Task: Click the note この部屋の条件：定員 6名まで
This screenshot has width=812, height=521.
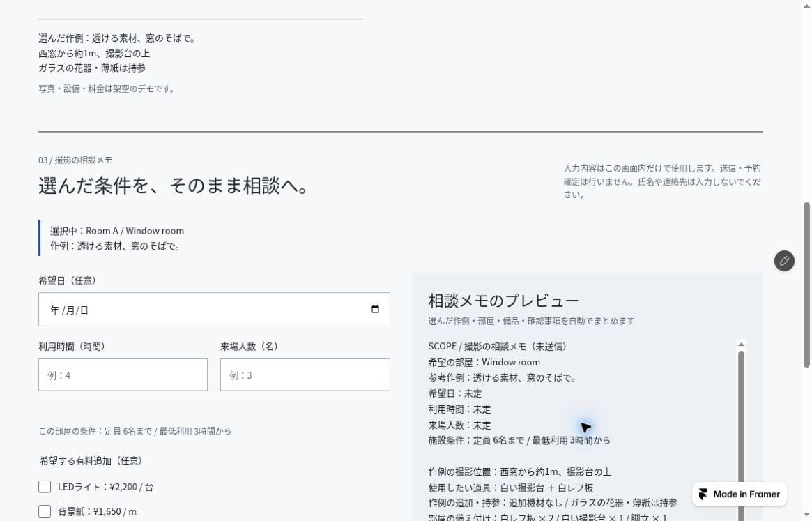Action: (135, 431)
